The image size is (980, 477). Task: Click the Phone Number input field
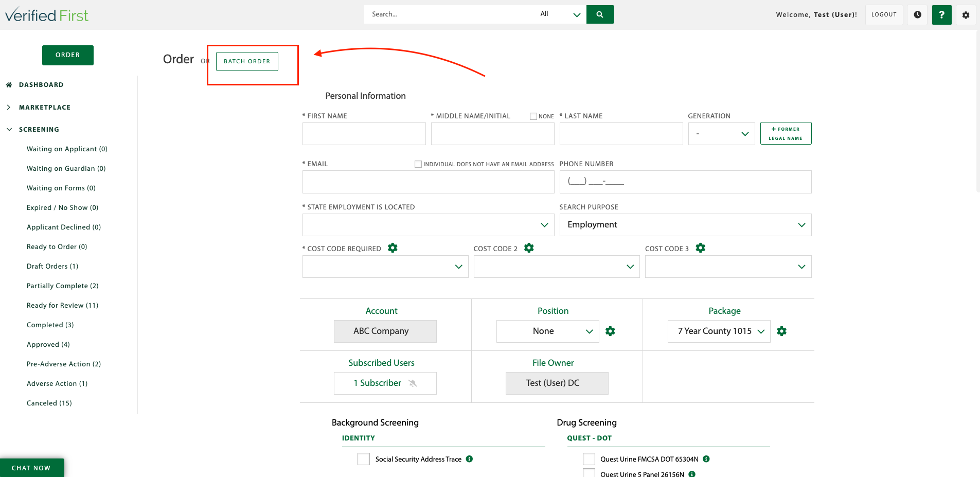coord(685,182)
